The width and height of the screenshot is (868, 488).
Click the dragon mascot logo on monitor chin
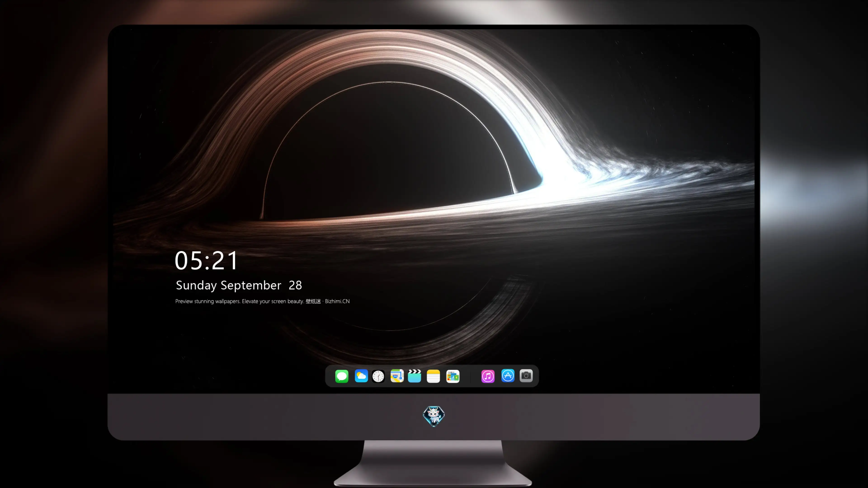[x=434, y=416]
